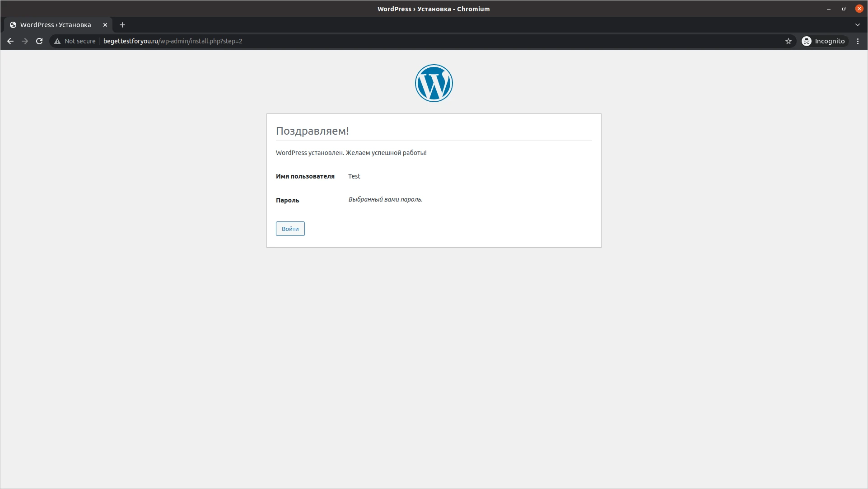Open a new tab
The image size is (868, 489).
[x=122, y=25]
